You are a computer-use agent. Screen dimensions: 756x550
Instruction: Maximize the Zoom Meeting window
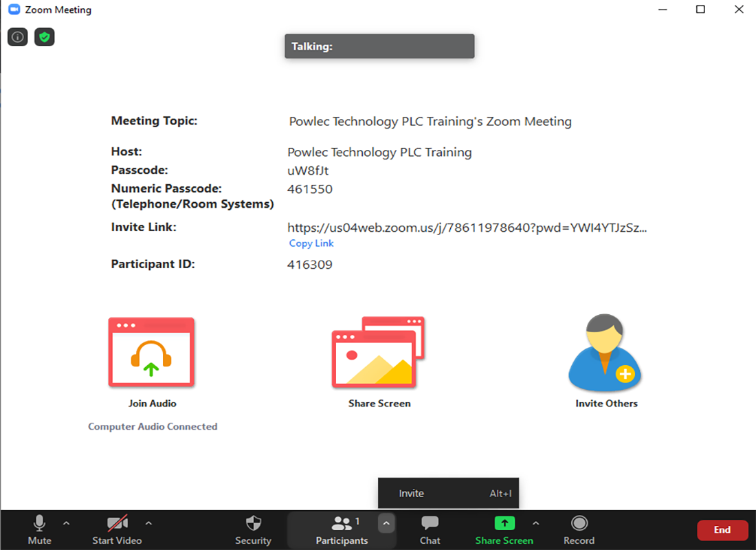pyautogui.click(x=700, y=10)
